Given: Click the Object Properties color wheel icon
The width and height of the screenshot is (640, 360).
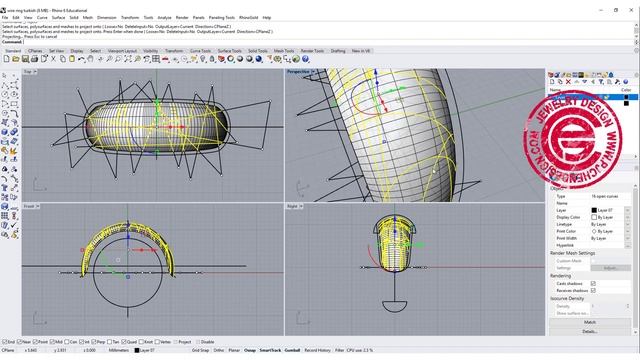Looking at the screenshot, I should (x=231, y=59).
